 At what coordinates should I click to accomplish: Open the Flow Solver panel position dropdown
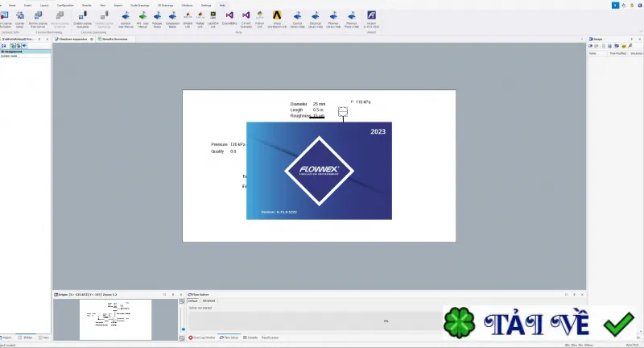coord(566,295)
